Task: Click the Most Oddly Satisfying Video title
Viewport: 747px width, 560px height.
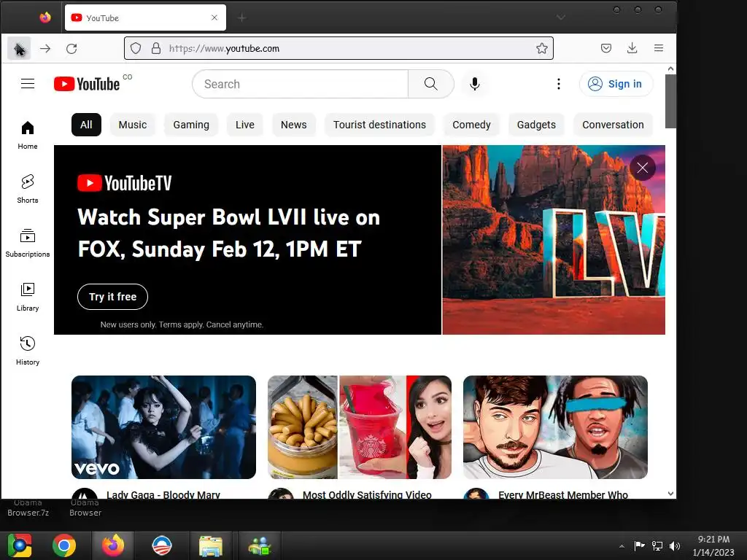Action: pyautogui.click(x=367, y=495)
